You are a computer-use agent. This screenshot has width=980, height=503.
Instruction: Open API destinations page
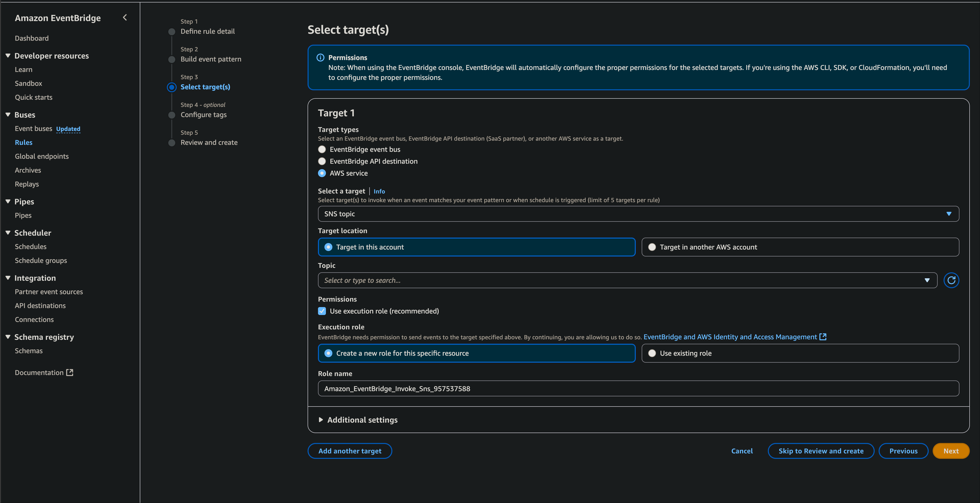tap(40, 306)
